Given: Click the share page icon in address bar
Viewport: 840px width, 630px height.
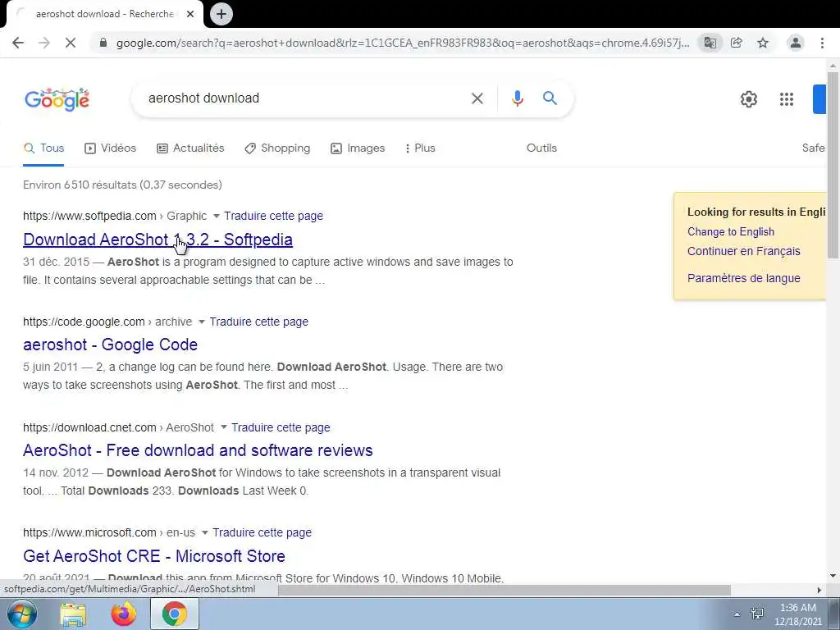Looking at the screenshot, I should tap(737, 43).
